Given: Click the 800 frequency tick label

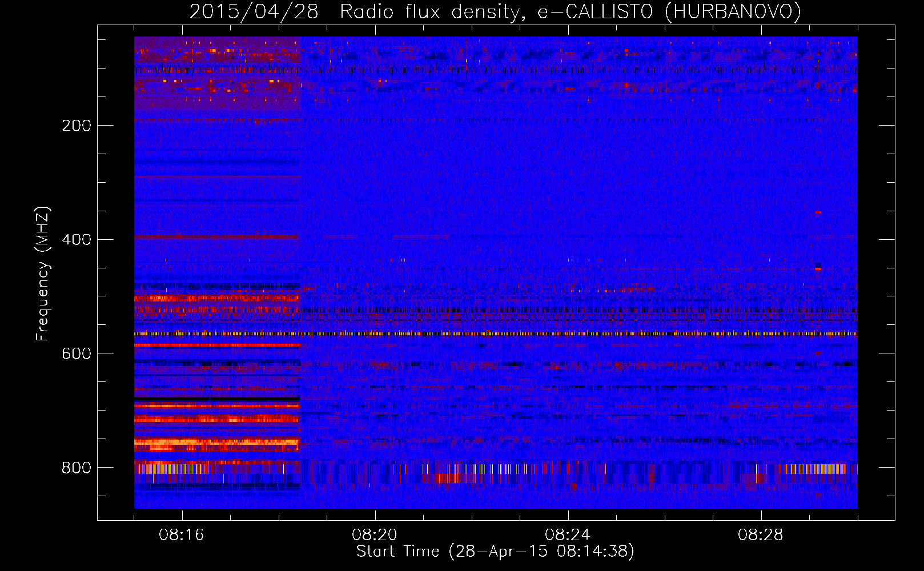Looking at the screenshot, I should pos(77,468).
